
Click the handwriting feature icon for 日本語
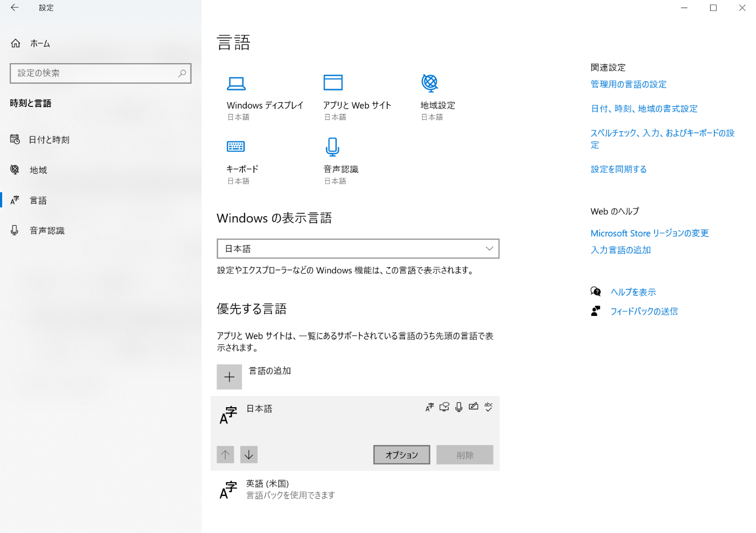474,407
